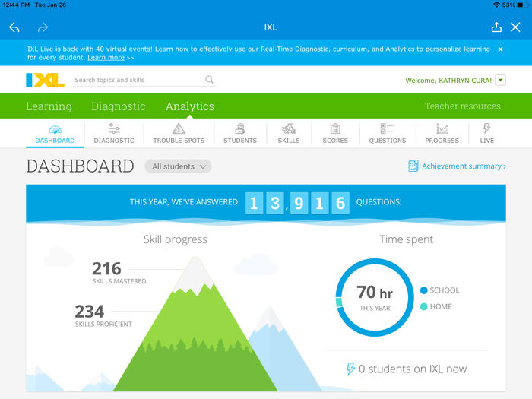Open the Trouble Spots analytics icon

click(x=179, y=129)
